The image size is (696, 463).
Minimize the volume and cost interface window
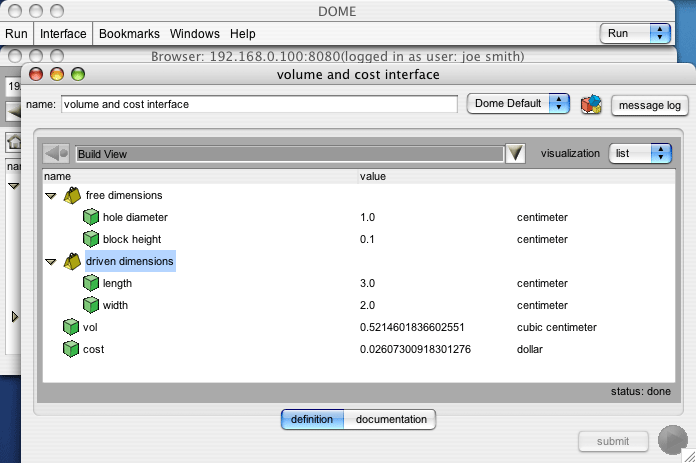point(57,74)
